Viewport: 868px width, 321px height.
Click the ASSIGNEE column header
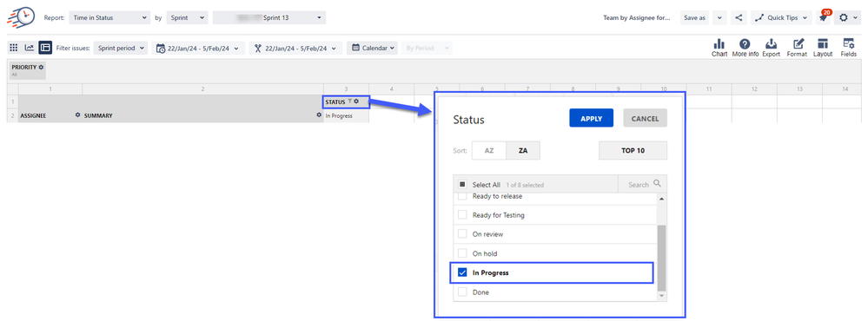(x=33, y=116)
